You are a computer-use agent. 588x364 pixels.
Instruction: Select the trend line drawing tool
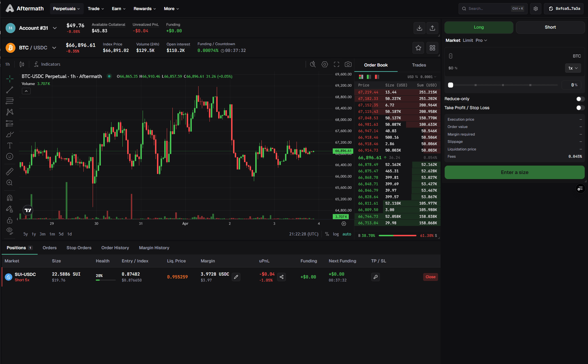point(10,90)
